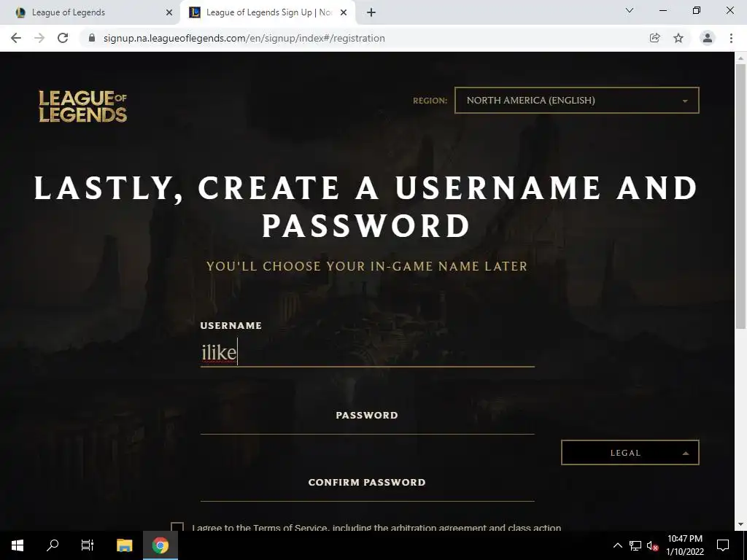Click the address bar URL
747x560 pixels.
tap(244, 38)
